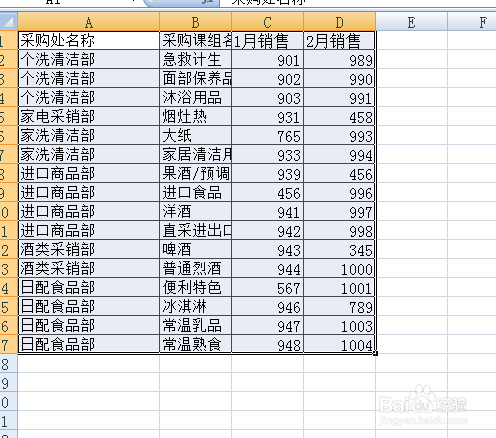Image resolution: width=496 pixels, height=438 pixels.
Task: Select the value 991 cell
Action: tap(339, 98)
